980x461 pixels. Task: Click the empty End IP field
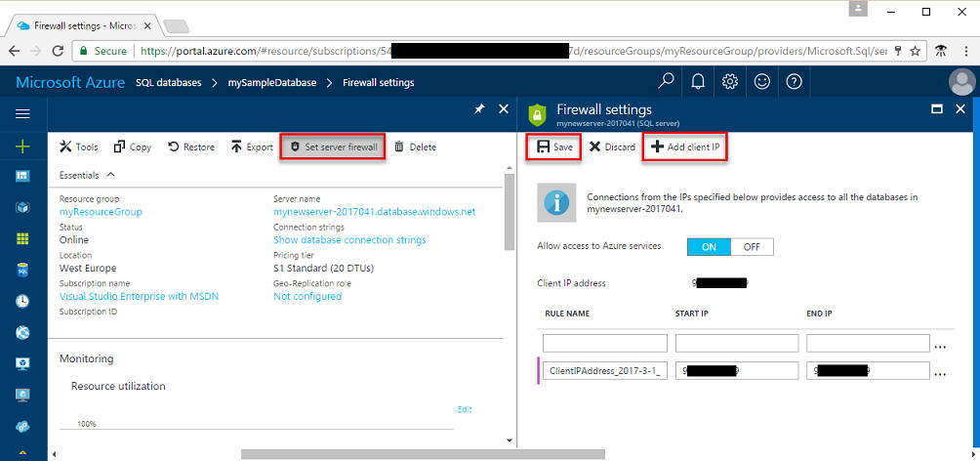pos(868,344)
